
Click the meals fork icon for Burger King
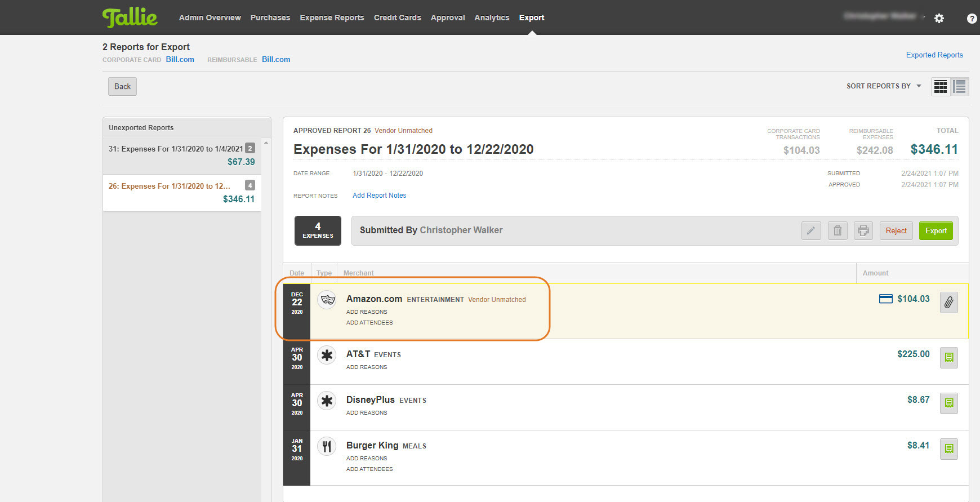click(x=327, y=446)
